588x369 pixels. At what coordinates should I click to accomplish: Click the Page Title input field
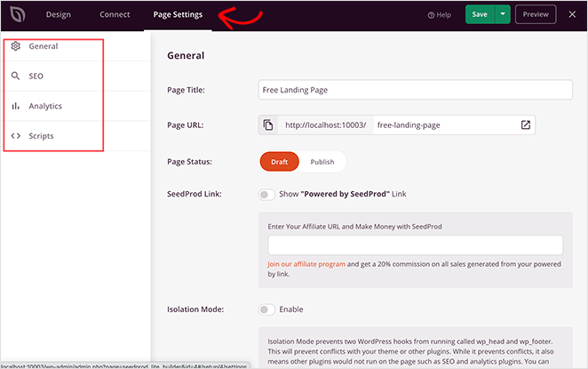pos(415,90)
